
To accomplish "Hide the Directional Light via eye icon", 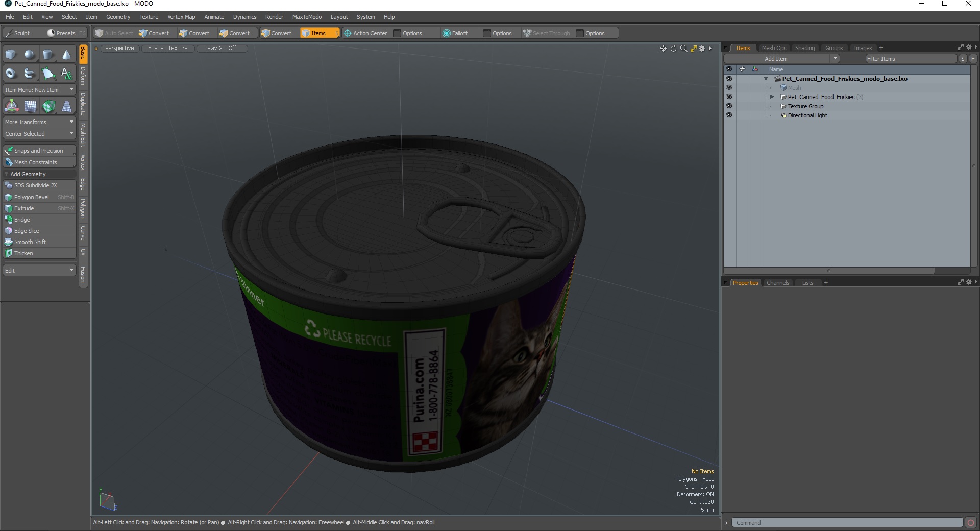I will 729,115.
